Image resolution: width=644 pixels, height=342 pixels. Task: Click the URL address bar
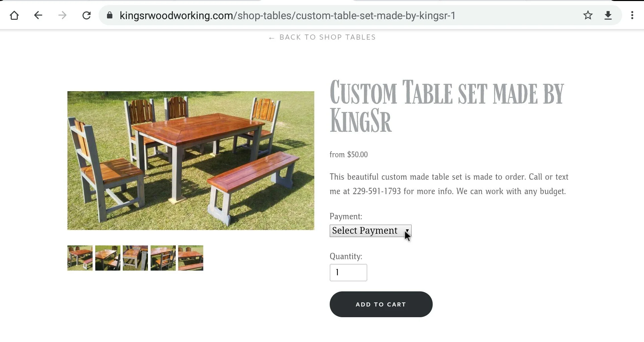345,15
